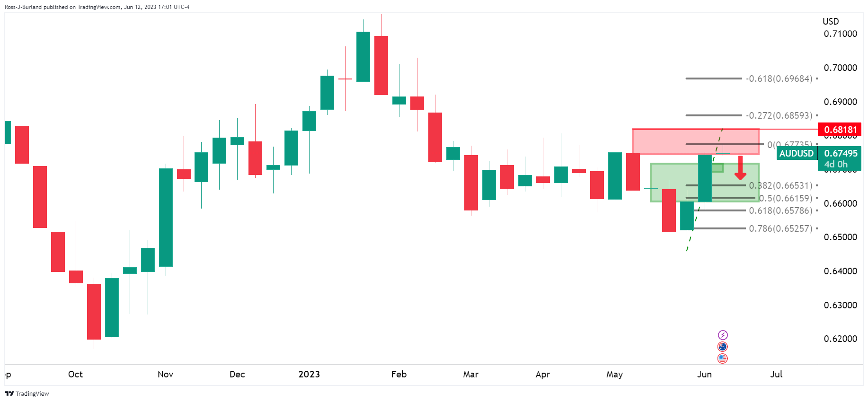Image resolution: width=868 pixels, height=402 pixels.
Task: Click the red 0.68181 price label
Action: coord(840,130)
